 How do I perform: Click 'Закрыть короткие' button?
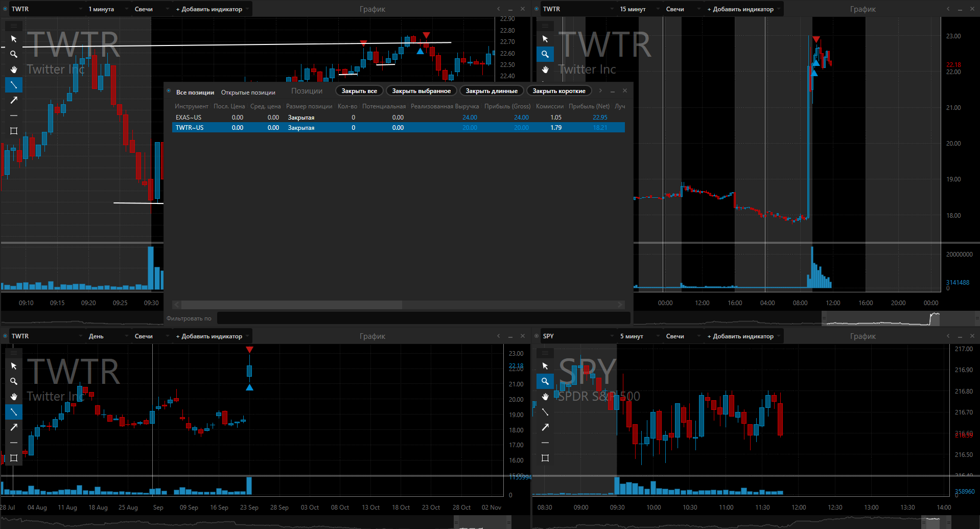(559, 91)
